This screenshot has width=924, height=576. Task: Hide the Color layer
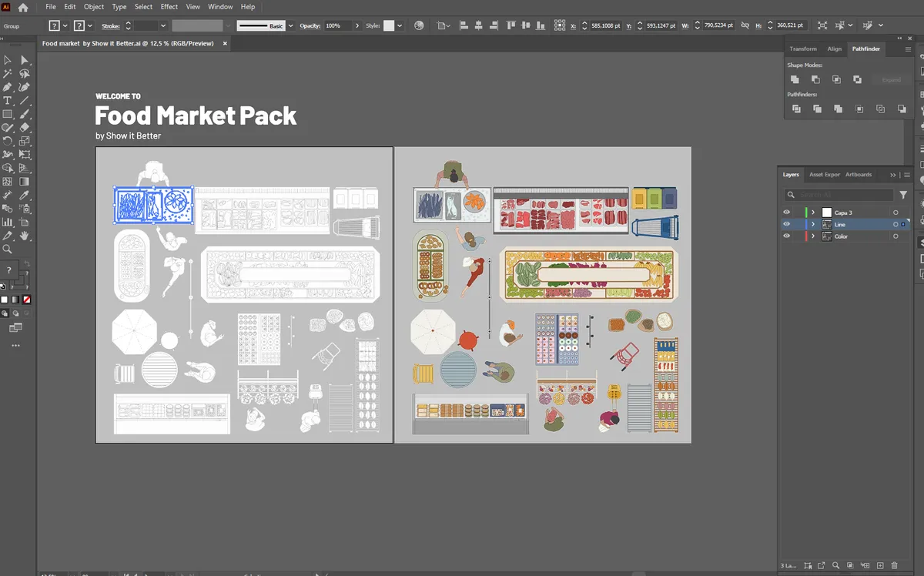coord(786,236)
